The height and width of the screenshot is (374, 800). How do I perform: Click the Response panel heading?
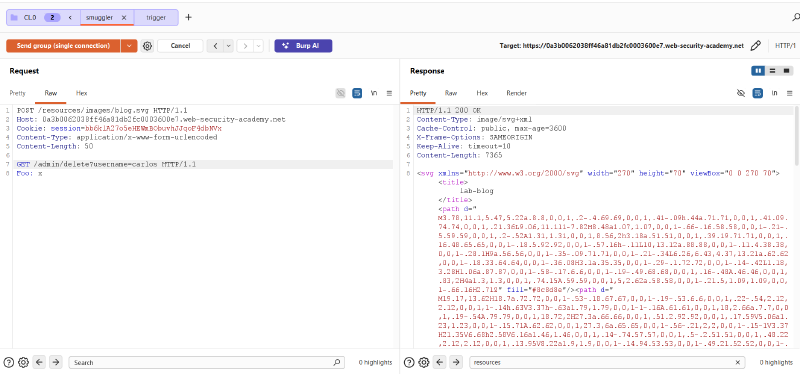tap(427, 71)
